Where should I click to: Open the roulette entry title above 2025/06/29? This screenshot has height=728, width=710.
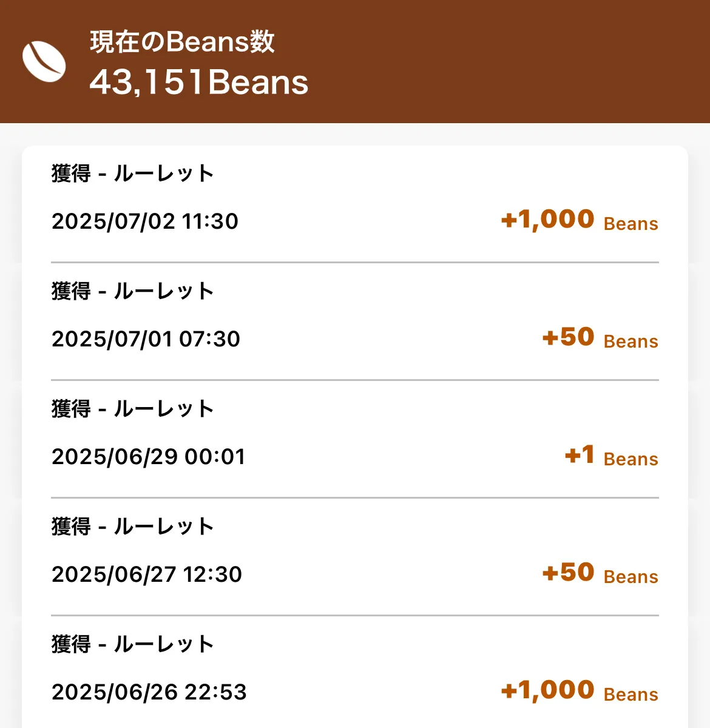click(x=133, y=409)
